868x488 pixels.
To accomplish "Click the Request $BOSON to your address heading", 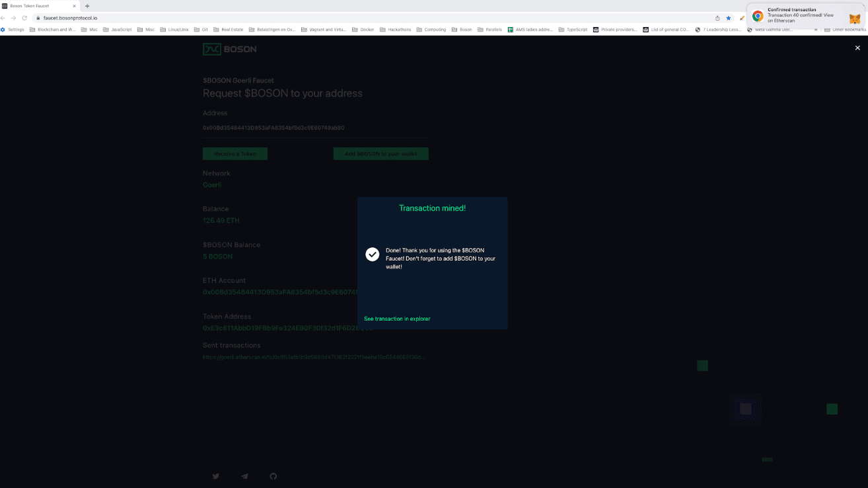I will (x=283, y=93).
